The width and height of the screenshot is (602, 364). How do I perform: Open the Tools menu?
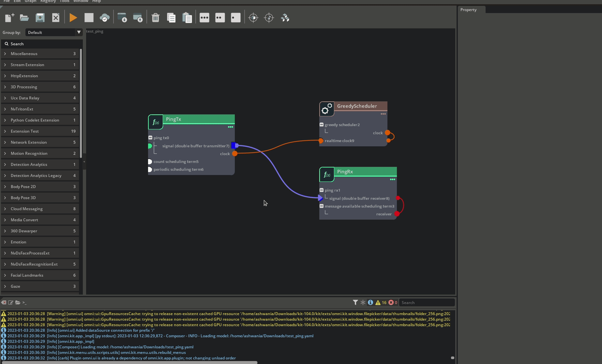pos(64,1)
